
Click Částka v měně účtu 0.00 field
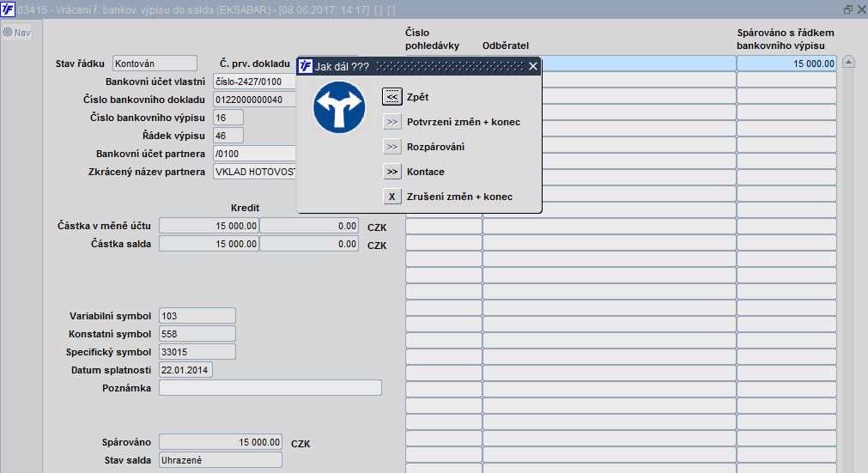[x=309, y=226]
